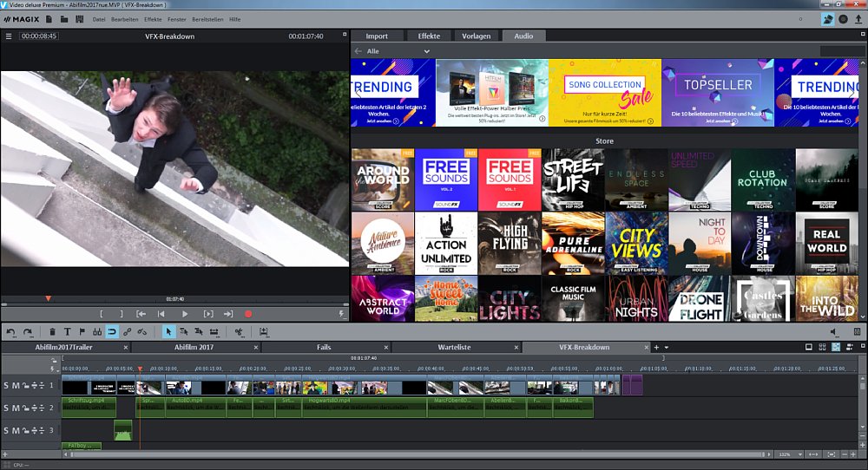Click the set marker flag icon
The width and height of the screenshot is (868, 470).
(x=82, y=331)
